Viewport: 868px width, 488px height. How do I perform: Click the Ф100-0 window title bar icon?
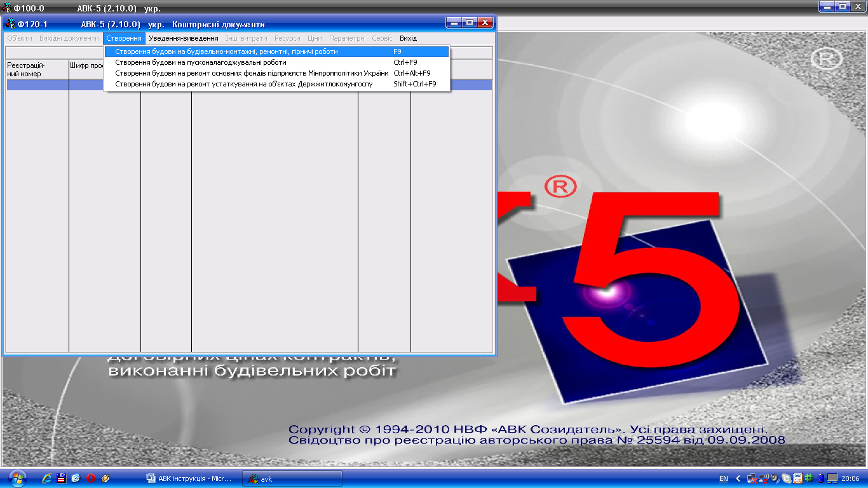coord(7,9)
